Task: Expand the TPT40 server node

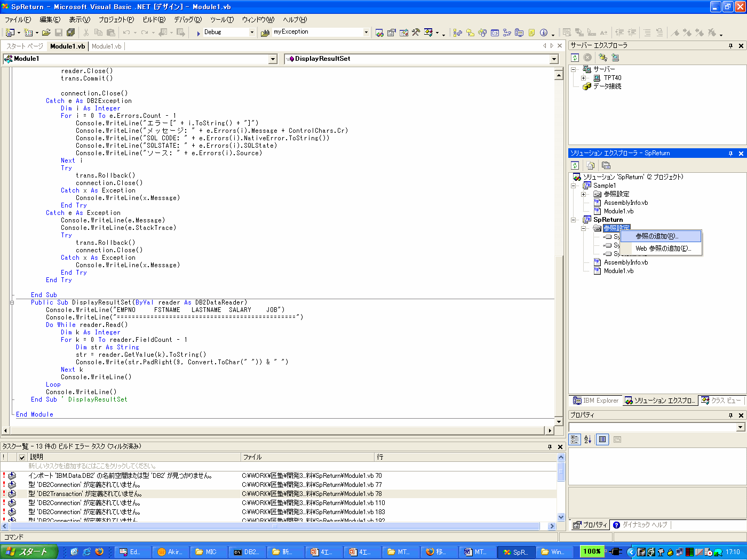Action: (x=583, y=78)
